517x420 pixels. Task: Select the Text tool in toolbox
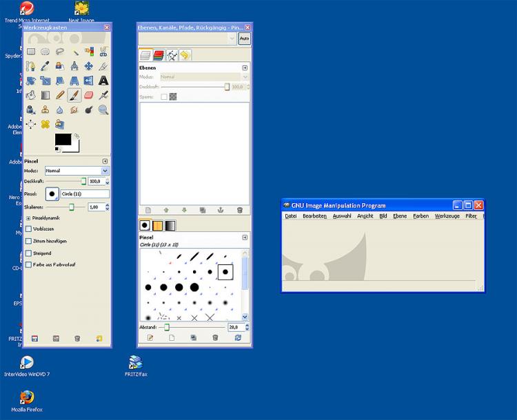(103, 81)
